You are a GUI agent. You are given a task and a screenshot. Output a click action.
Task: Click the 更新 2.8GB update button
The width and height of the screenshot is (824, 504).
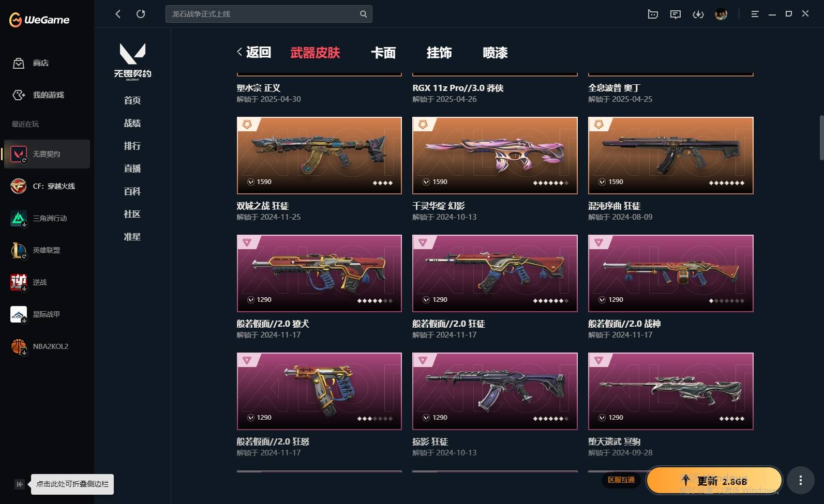click(714, 481)
